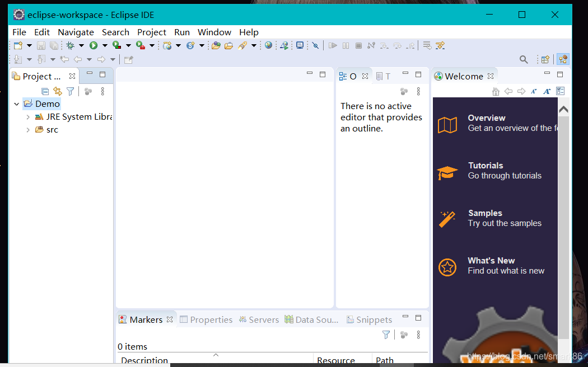
Task: Open the File menu
Action: [19, 32]
